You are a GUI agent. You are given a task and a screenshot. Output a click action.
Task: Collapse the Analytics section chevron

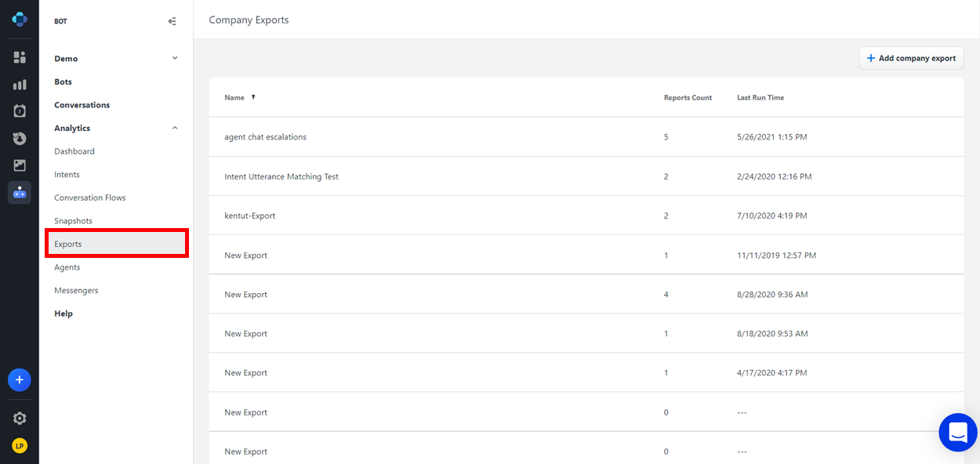(x=175, y=128)
